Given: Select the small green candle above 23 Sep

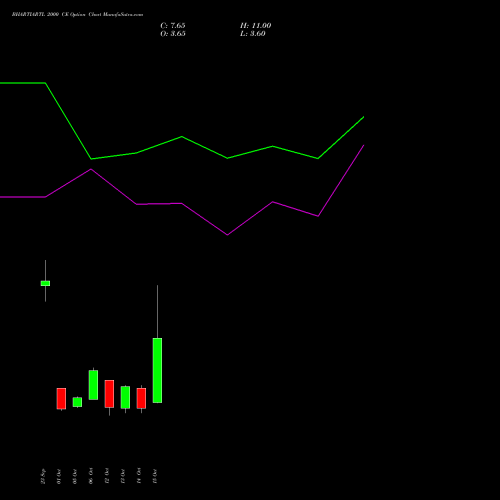Looking at the screenshot, I should [x=45, y=283].
